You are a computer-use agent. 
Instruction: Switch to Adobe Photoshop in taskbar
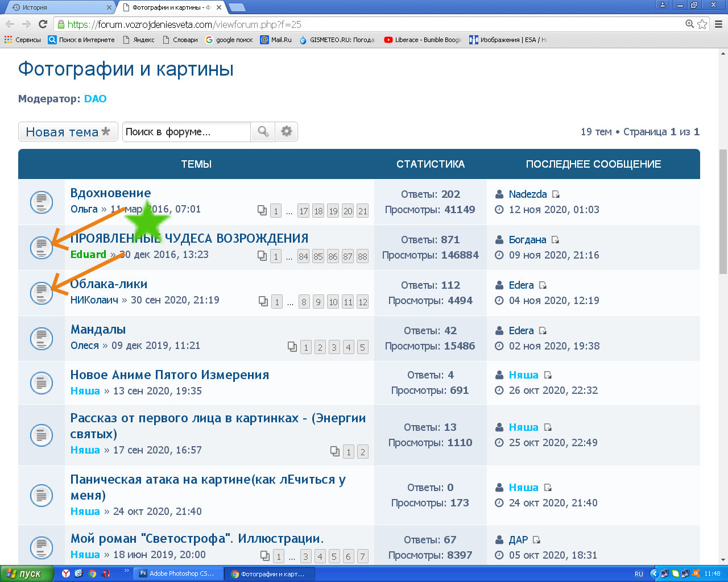coord(177,573)
